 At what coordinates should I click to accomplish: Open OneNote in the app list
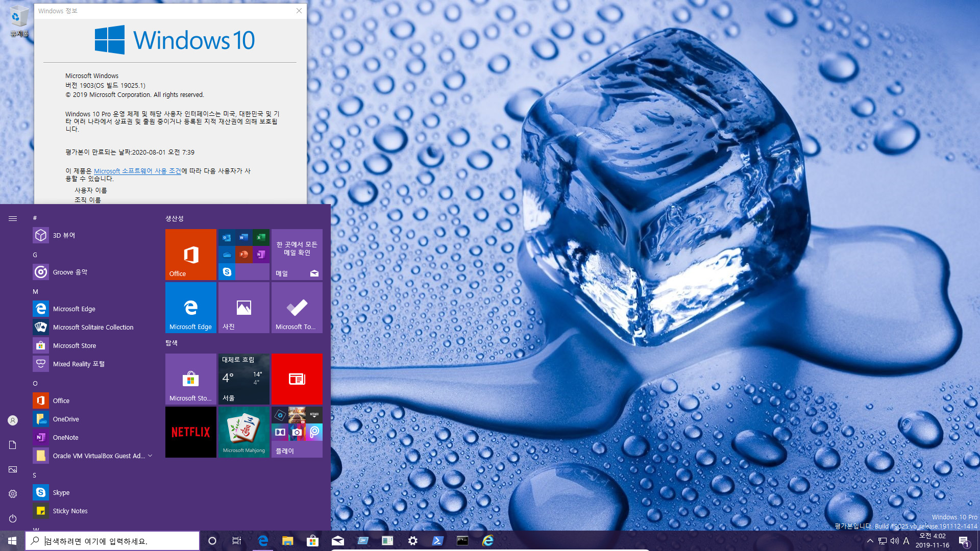tap(93, 437)
